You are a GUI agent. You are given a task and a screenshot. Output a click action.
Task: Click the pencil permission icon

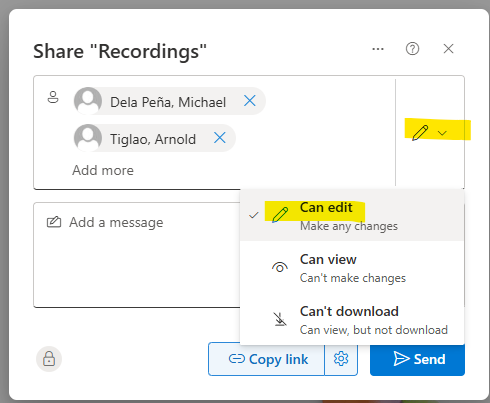(x=420, y=133)
